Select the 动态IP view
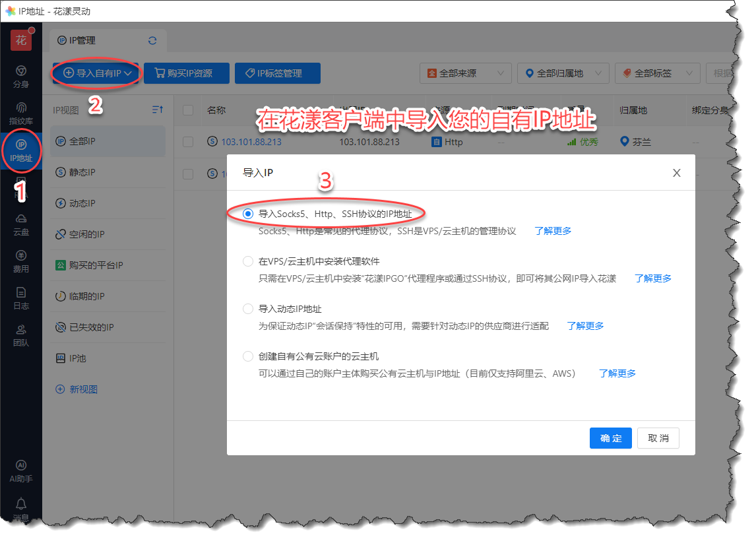Viewport: 756px width, 543px height. (x=108, y=203)
